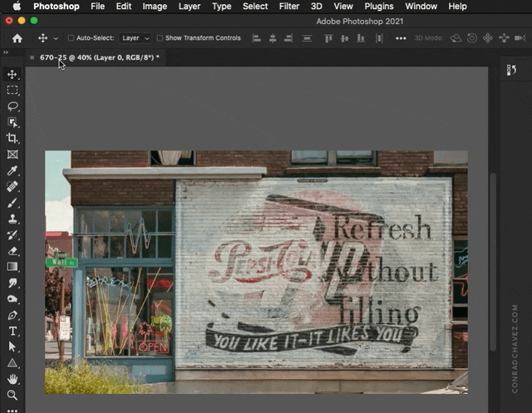The width and height of the screenshot is (532, 413).
Task: Select the Gradient tool
Action: 12,267
